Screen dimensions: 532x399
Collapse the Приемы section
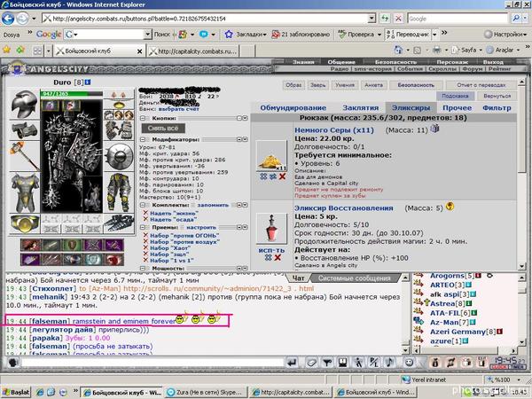[x=143, y=227]
